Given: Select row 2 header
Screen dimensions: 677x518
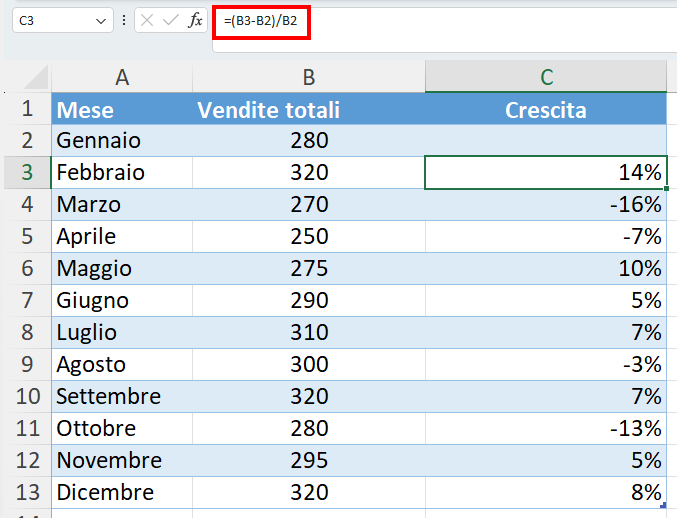Looking at the screenshot, I should tap(27, 141).
